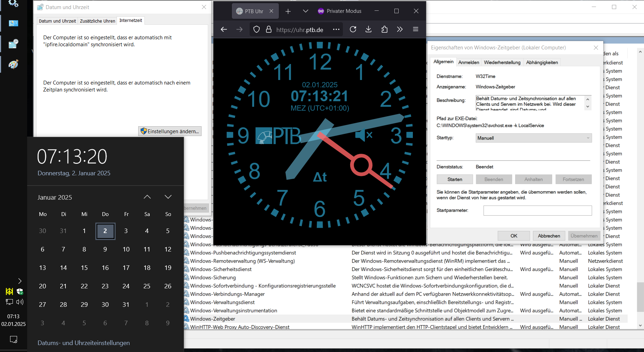Open a new Firefox tab
The image size is (644, 352).
[288, 11]
